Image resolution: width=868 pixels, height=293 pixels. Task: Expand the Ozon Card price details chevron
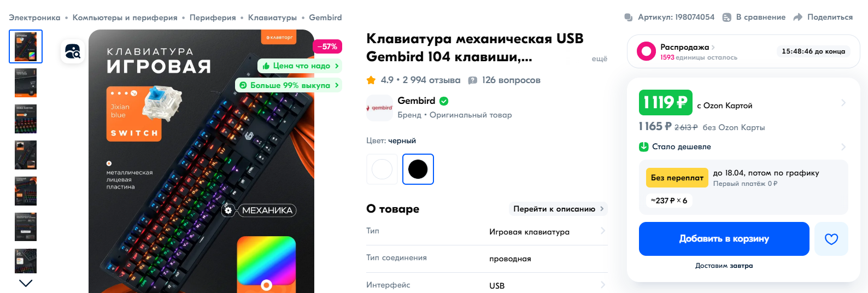coord(843,103)
